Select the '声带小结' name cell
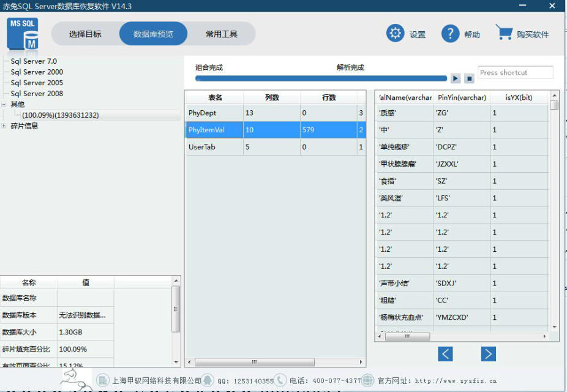Image resolution: width=567 pixels, height=392 pixels. click(x=405, y=283)
